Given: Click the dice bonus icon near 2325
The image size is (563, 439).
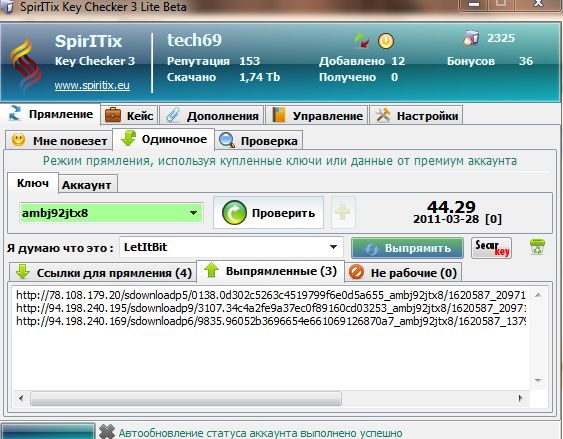Looking at the screenshot, I should (471, 38).
